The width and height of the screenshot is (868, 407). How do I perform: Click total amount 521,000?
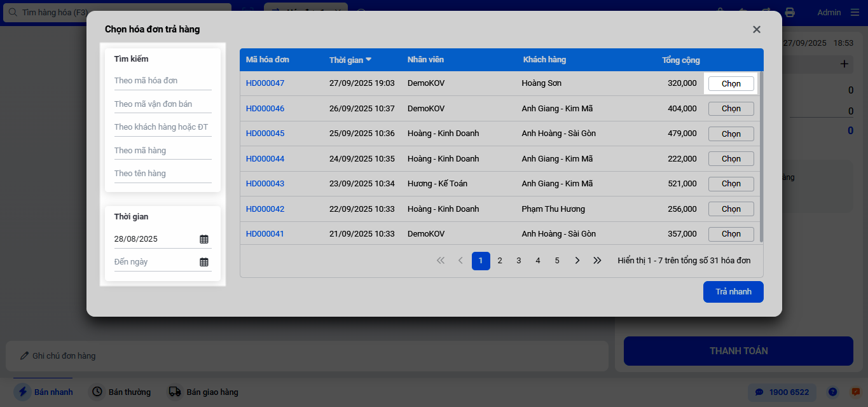point(682,184)
